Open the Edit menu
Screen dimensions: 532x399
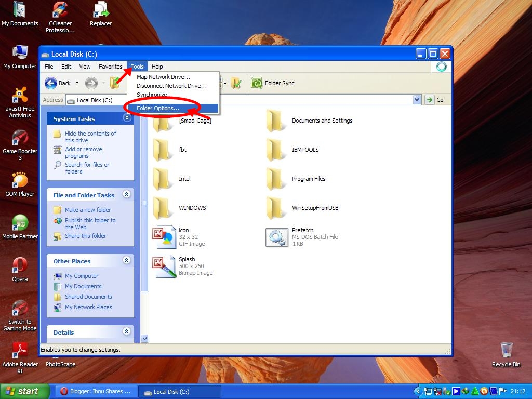tap(66, 66)
